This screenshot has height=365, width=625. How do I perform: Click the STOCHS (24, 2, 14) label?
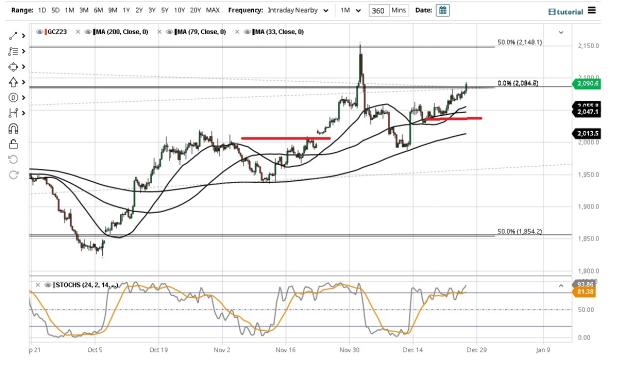(86, 285)
